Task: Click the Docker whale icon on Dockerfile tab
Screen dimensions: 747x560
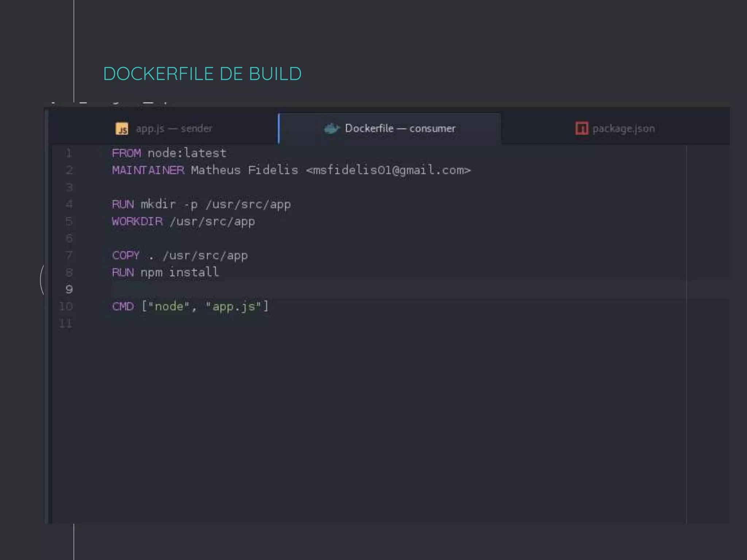Action: [332, 128]
